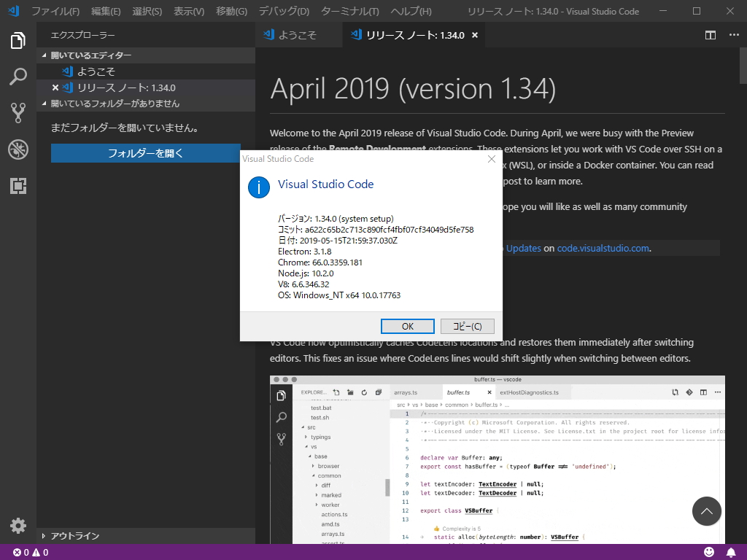
Task: Split the editor using the layout icon
Action: 708,34
